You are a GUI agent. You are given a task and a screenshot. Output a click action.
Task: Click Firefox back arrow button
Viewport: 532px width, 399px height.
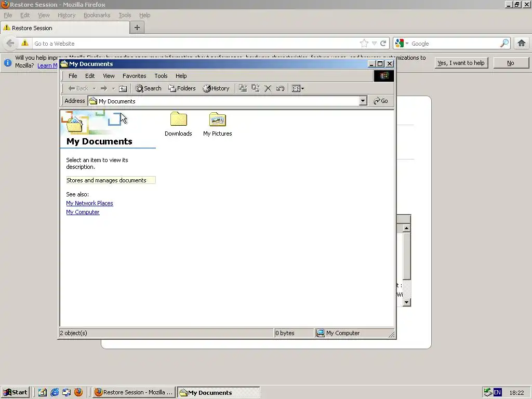pos(10,43)
